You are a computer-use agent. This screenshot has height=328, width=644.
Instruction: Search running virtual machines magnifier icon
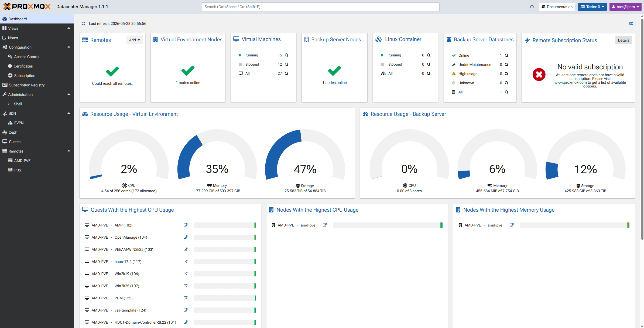(286, 55)
